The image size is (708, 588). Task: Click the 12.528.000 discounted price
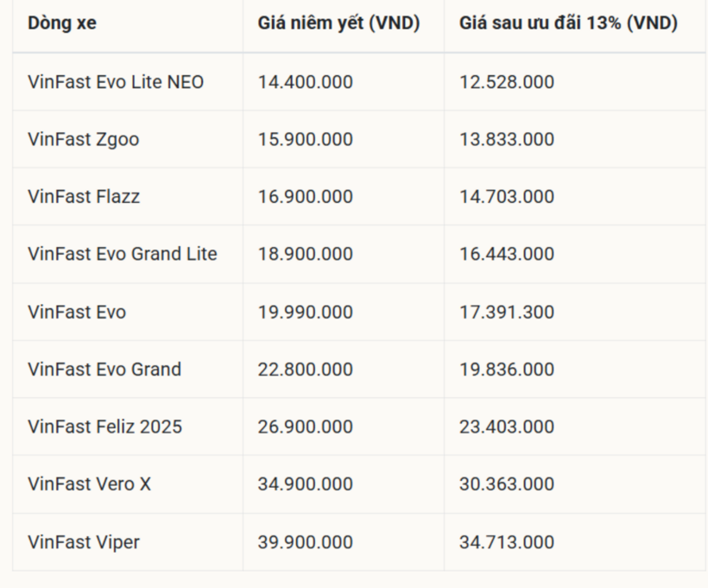[x=507, y=82]
